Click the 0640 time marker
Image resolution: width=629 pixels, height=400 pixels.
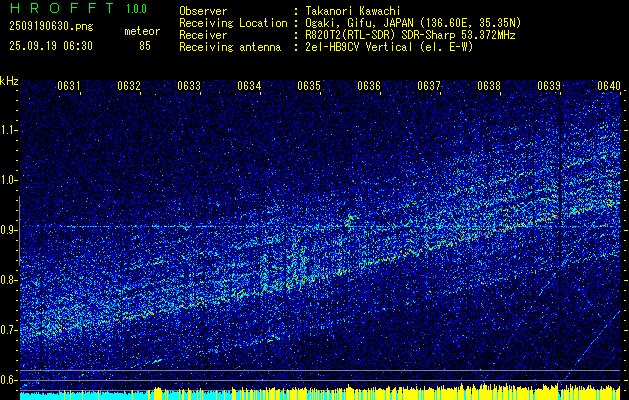tap(609, 85)
